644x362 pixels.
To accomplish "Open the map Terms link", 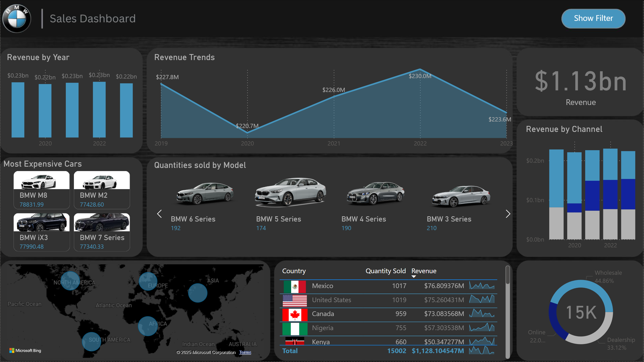I will click(x=245, y=352).
